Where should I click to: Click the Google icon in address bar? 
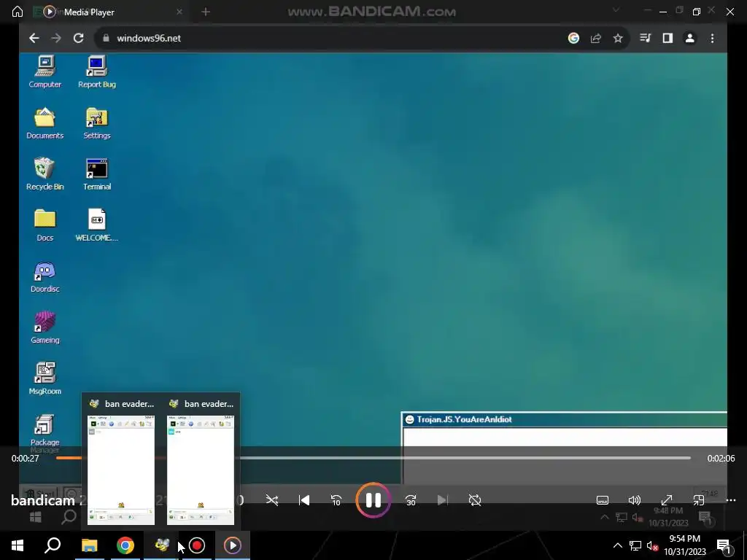tap(573, 38)
